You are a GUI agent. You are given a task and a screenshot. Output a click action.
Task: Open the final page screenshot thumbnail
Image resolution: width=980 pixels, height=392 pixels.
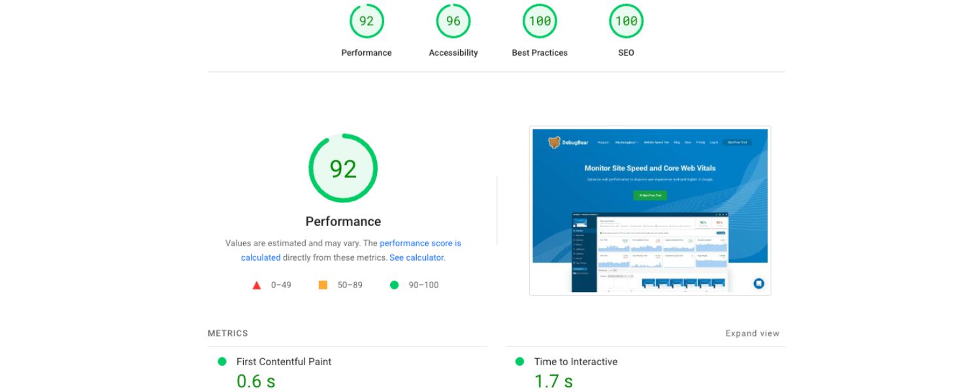click(649, 210)
